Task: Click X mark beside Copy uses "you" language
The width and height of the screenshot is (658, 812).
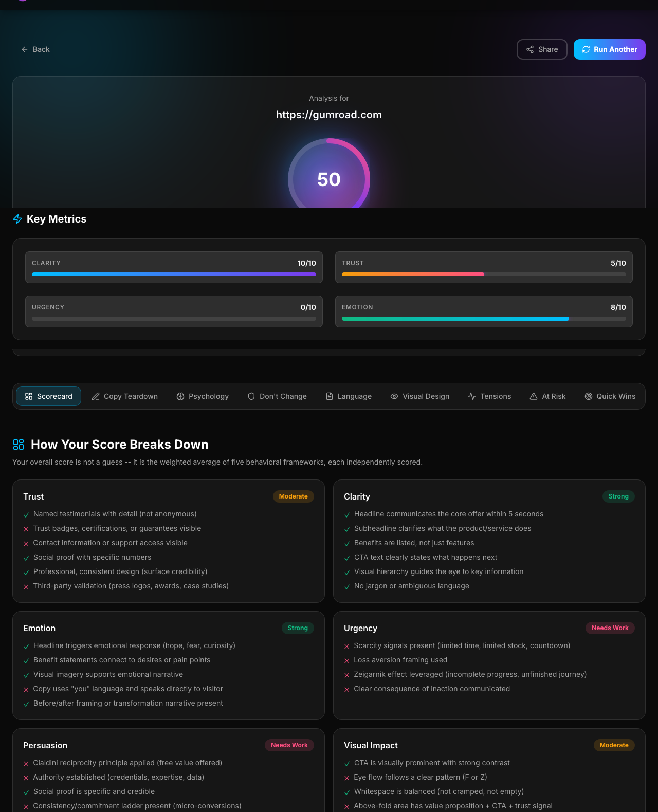Action: coord(26,690)
